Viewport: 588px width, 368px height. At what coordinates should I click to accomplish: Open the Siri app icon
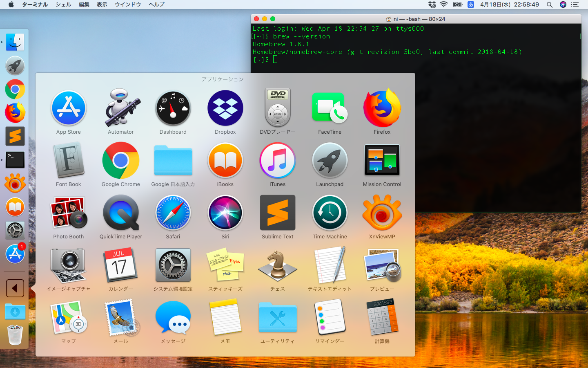(x=225, y=213)
